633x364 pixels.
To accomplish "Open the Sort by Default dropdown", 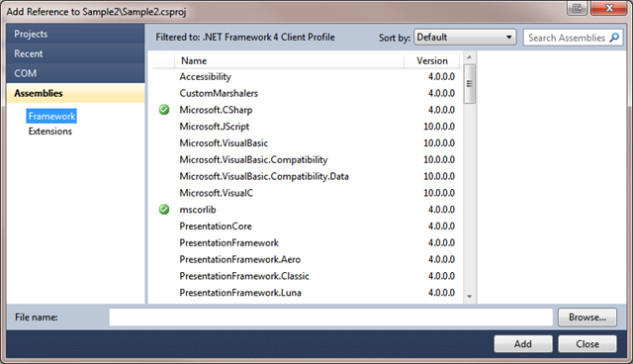I will (465, 38).
